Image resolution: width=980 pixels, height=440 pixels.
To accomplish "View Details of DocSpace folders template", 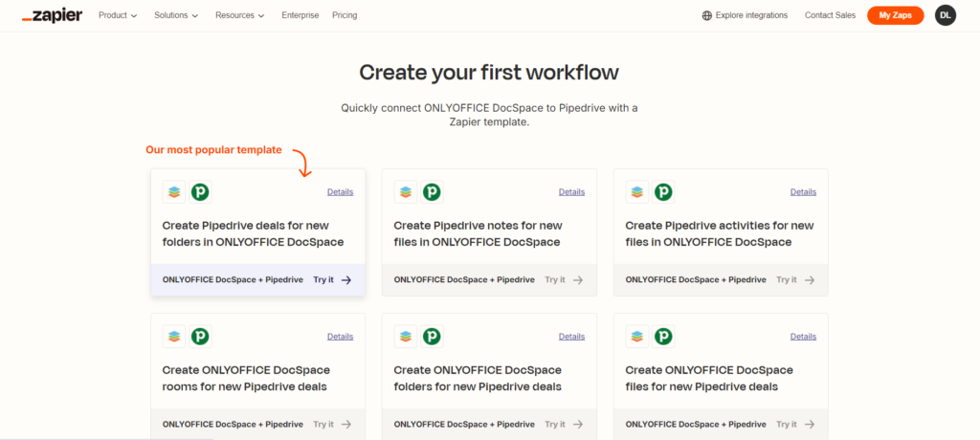I will (x=572, y=337).
